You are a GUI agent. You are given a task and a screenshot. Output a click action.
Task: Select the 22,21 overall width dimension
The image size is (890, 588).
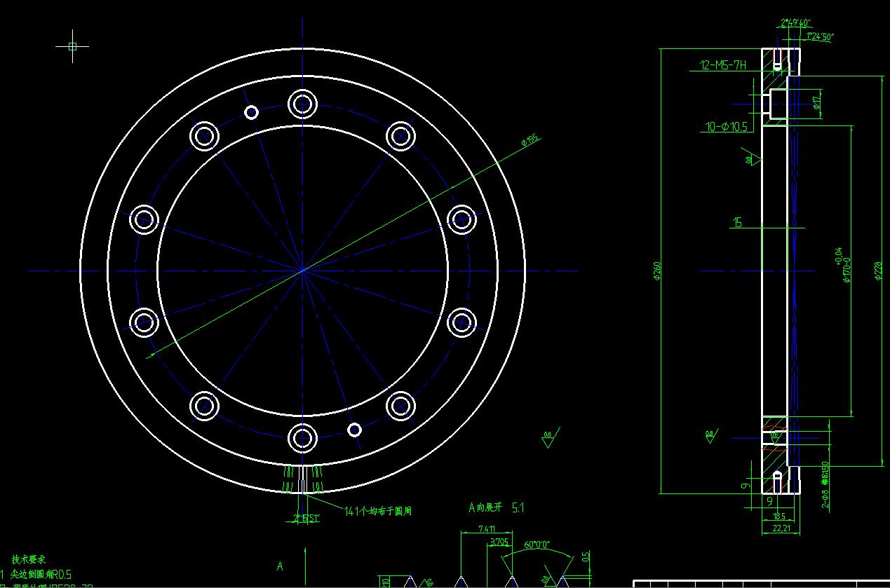pyautogui.click(x=781, y=528)
